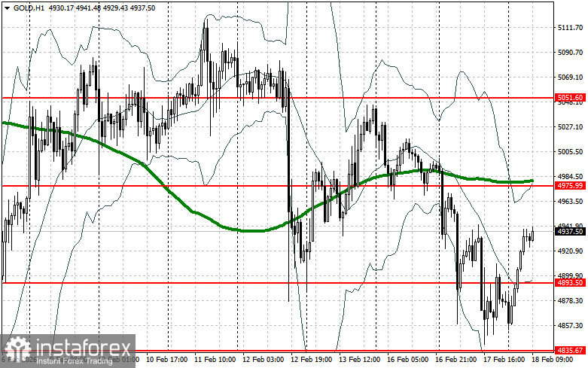The width and height of the screenshot is (588, 368).
Task: Click the 4963.50 price axis value
Action: tap(571, 201)
